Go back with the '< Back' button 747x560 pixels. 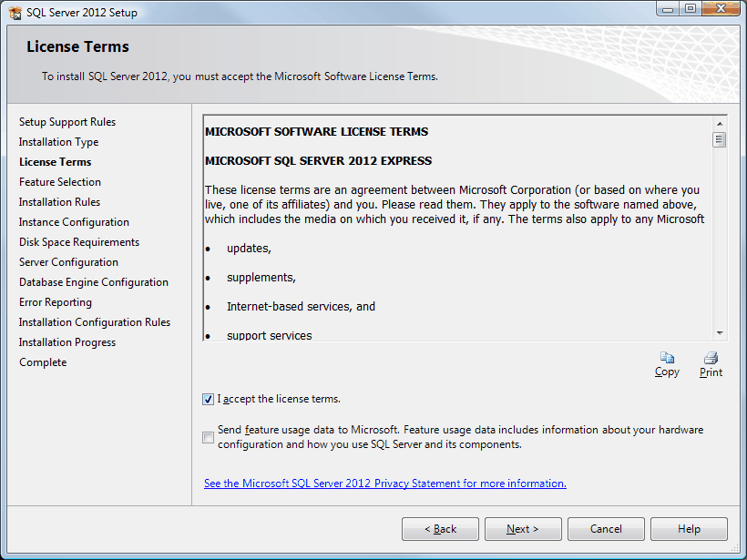point(440,529)
